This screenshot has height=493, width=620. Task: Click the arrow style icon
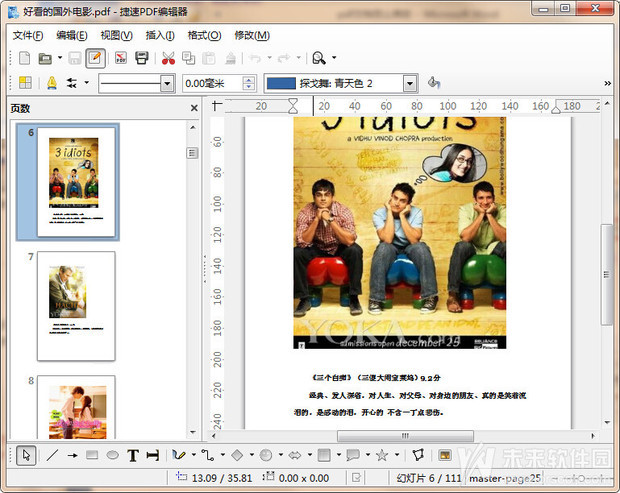(72, 83)
